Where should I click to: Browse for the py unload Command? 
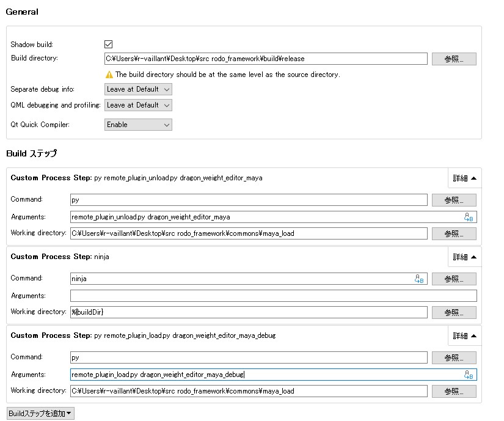(454, 200)
